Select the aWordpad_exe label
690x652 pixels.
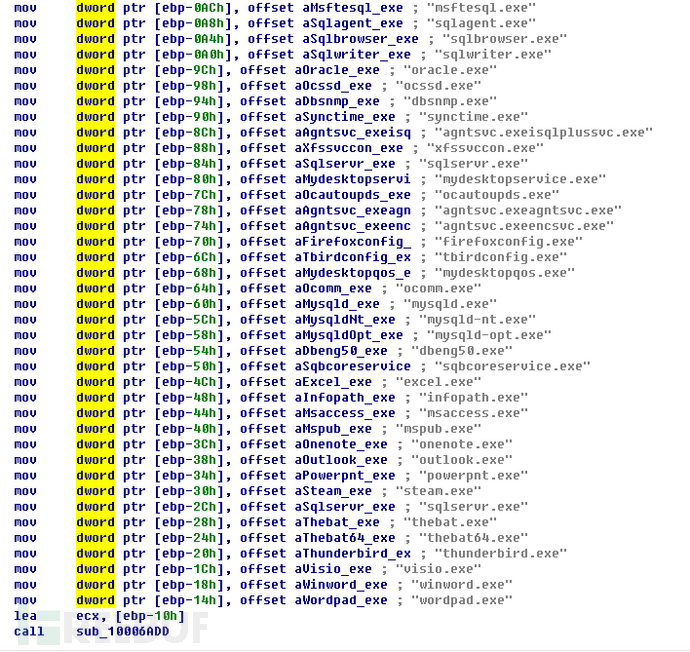[x=341, y=601]
